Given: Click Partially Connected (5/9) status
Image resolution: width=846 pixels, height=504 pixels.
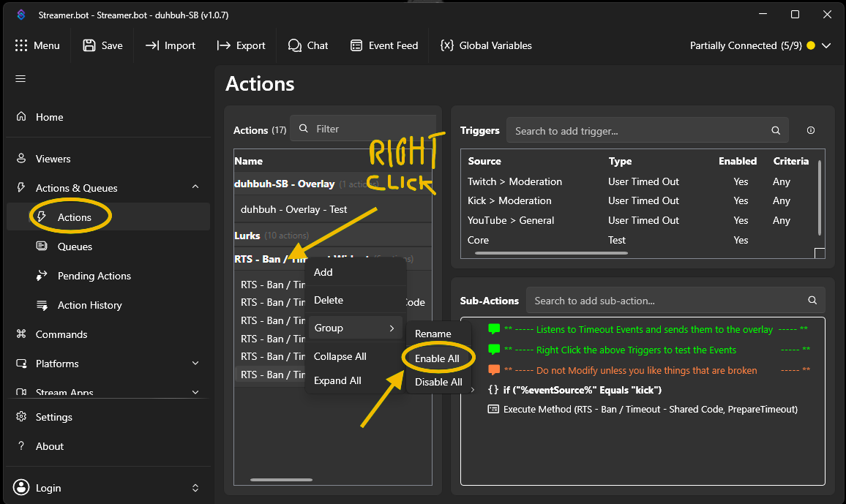Looking at the screenshot, I should click(746, 46).
